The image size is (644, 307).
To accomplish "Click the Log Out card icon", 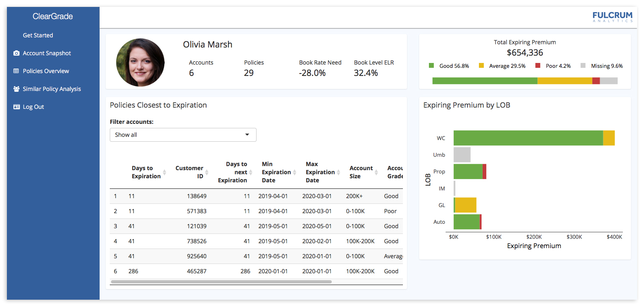I will 16,107.
